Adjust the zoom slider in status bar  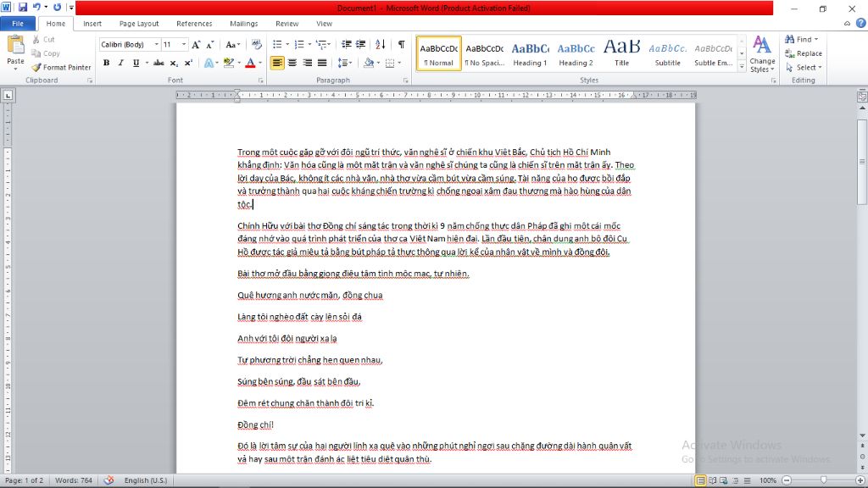coord(823,480)
